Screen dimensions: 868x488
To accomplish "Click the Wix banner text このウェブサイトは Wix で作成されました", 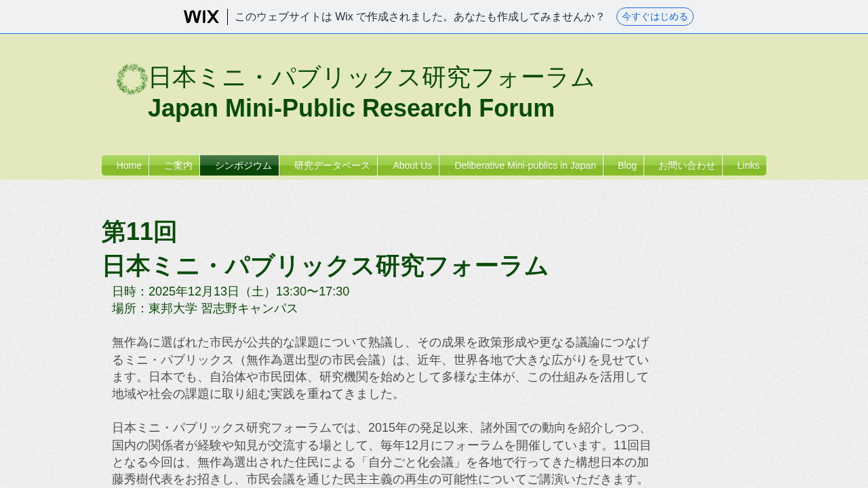I will click(x=420, y=17).
